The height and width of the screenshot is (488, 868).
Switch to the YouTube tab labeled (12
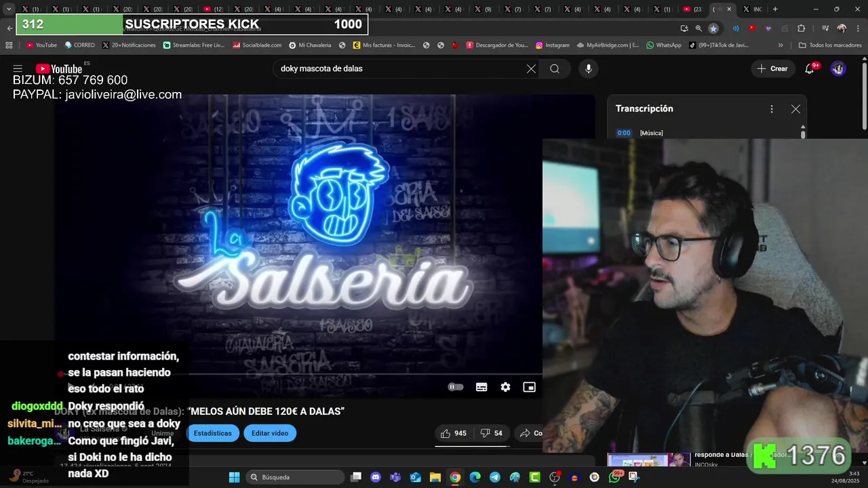tap(214, 9)
